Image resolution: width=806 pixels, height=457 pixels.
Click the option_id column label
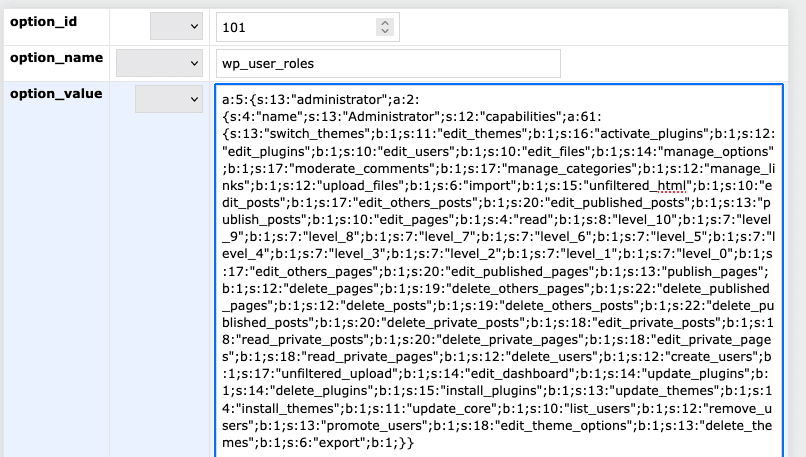pyautogui.click(x=43, y=22)
